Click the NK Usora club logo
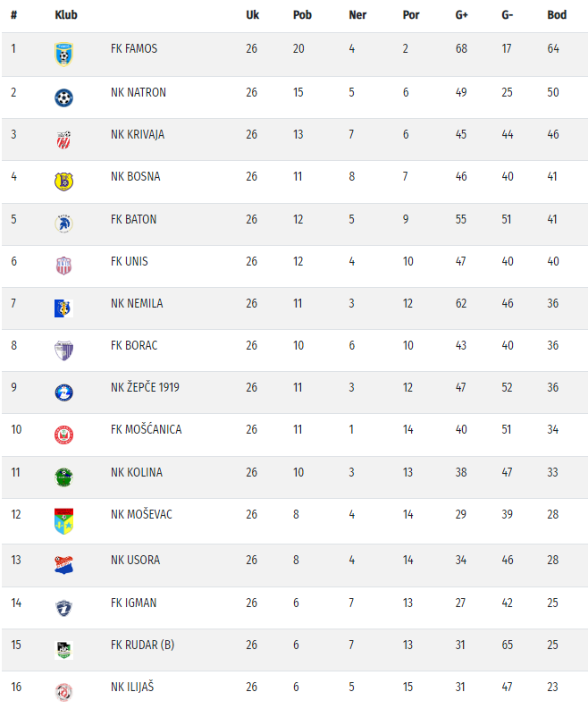Screen dimensions: 588x709 (63, 564)
